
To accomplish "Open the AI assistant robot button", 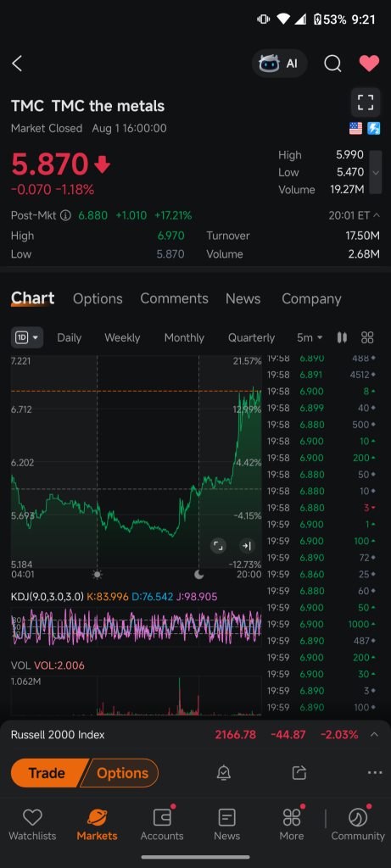I will (279, 64).
